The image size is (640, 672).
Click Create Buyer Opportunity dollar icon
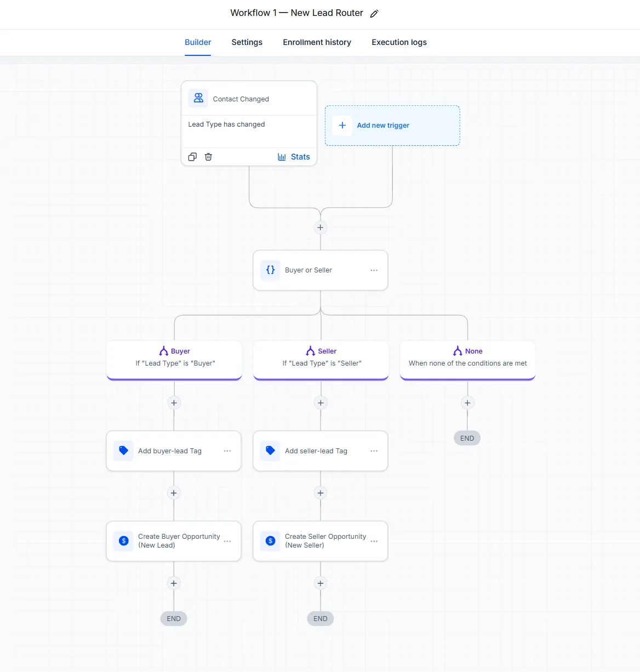coord(124,541)
